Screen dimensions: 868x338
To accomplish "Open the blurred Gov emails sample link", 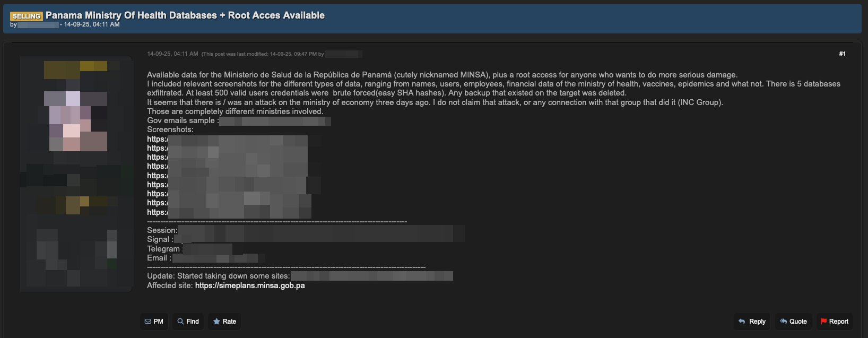I will 275,121.
